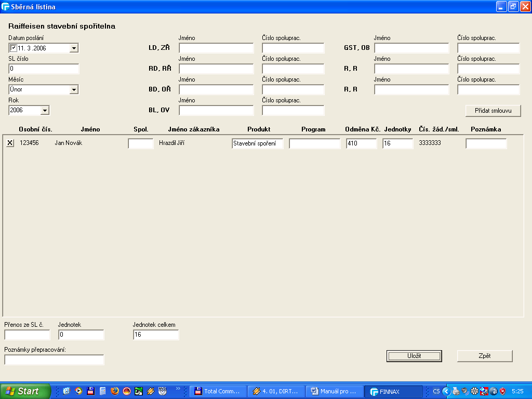The image size is (532, 399).
Task: Switch to the 'Manuál pro ...' Word taskbar button
Action: click(335, 391)
